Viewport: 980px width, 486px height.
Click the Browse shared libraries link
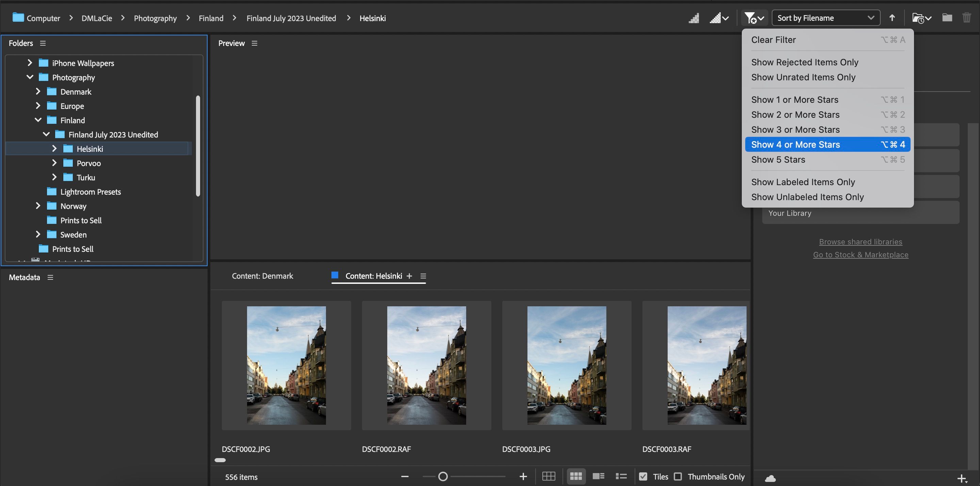click(861, 241)
